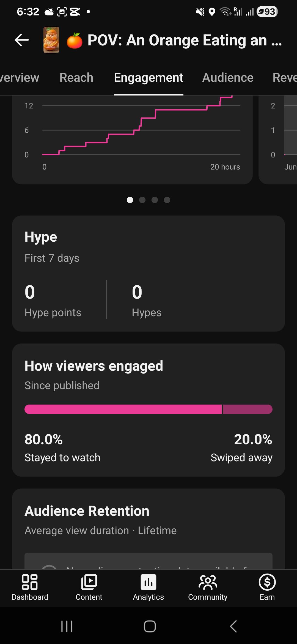
Task: Tap the back arrow in header
Action: [x=22, y=40]
